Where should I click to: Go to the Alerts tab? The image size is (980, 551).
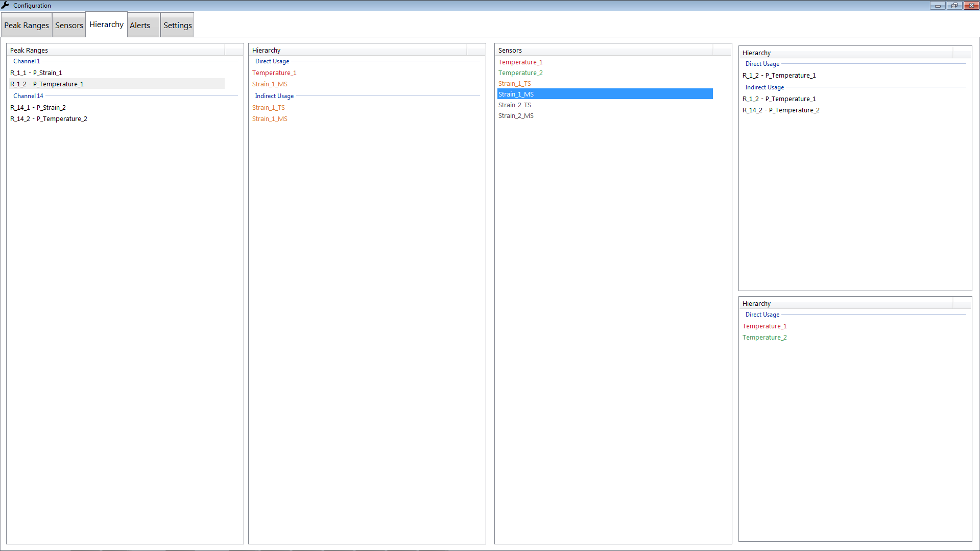point(140,26)
